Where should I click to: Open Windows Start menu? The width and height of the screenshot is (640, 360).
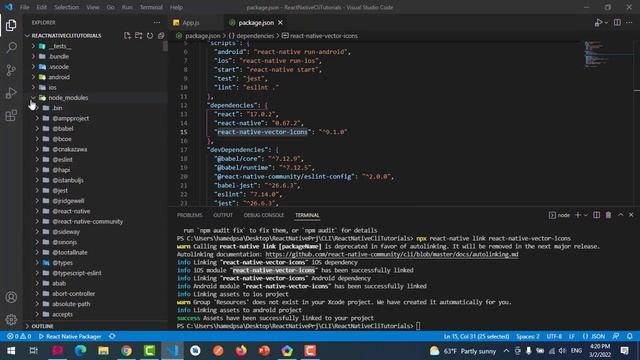tap(11, 351)
